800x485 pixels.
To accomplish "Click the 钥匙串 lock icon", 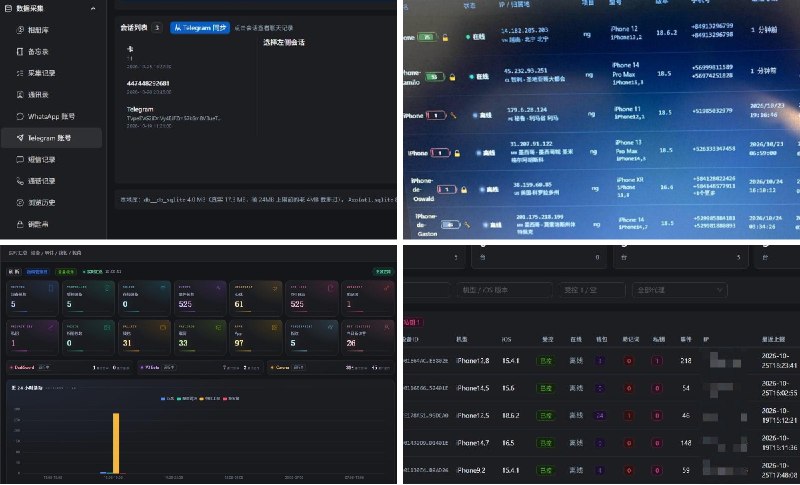I will (x=20, y=224).
